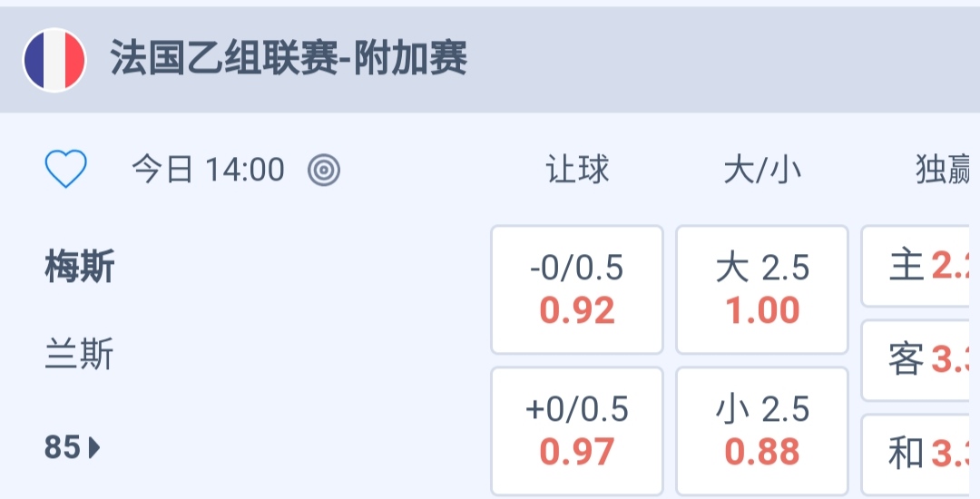Open the 梅斯 team name
980x499 pixels.
80,269
